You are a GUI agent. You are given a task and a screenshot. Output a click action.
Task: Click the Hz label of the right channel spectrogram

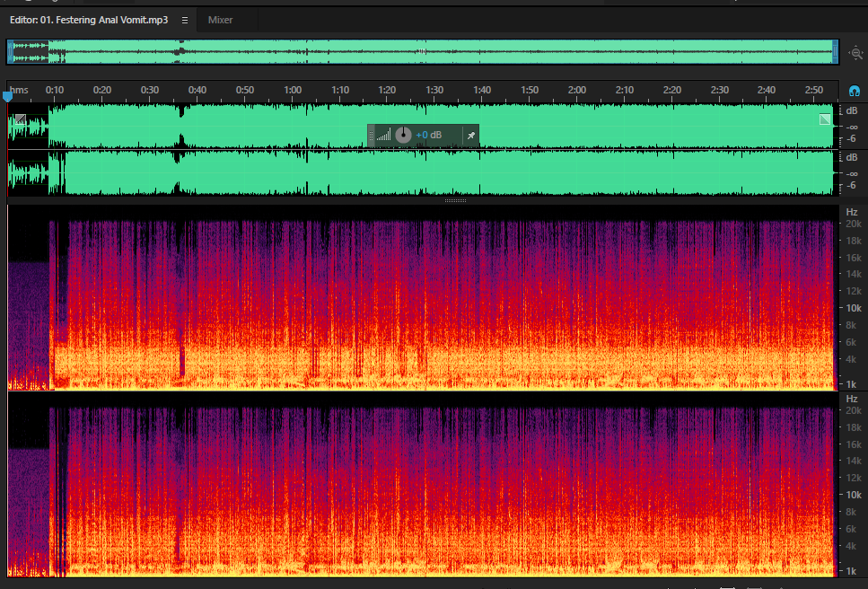coord(851,399)
